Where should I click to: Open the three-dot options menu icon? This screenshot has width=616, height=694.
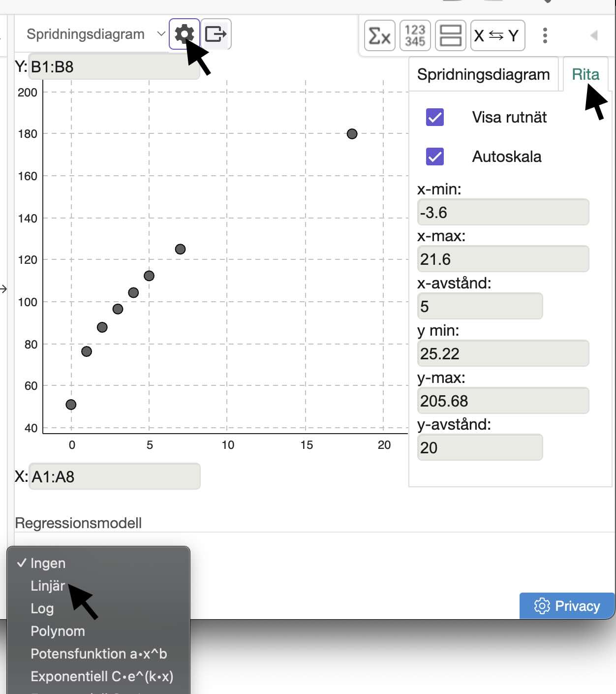545,35
